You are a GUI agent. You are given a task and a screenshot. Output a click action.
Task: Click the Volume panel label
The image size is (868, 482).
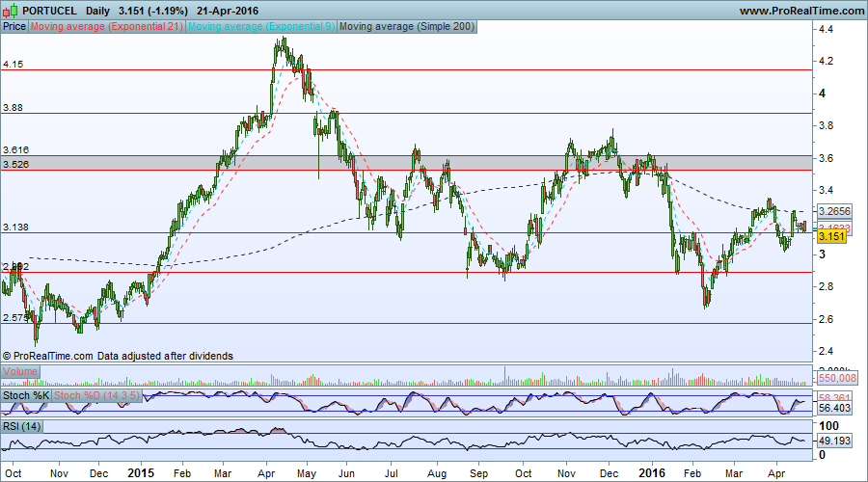click(x=20, y=372)
